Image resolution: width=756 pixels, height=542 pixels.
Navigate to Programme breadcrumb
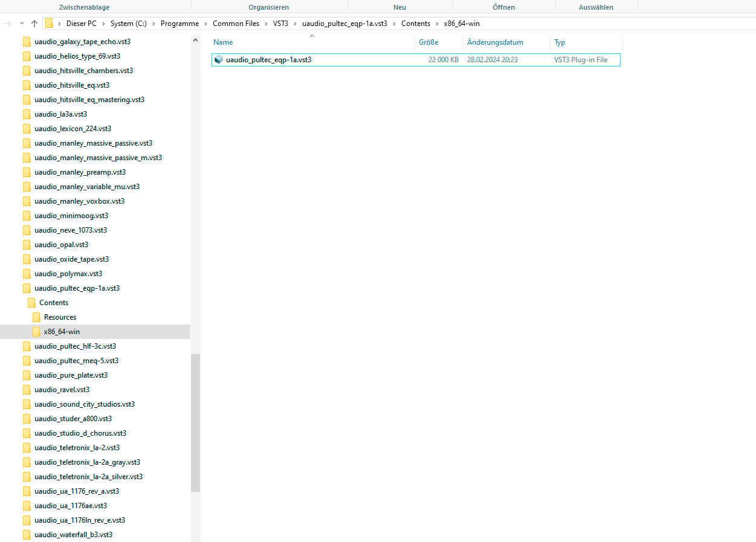(179, 24)
